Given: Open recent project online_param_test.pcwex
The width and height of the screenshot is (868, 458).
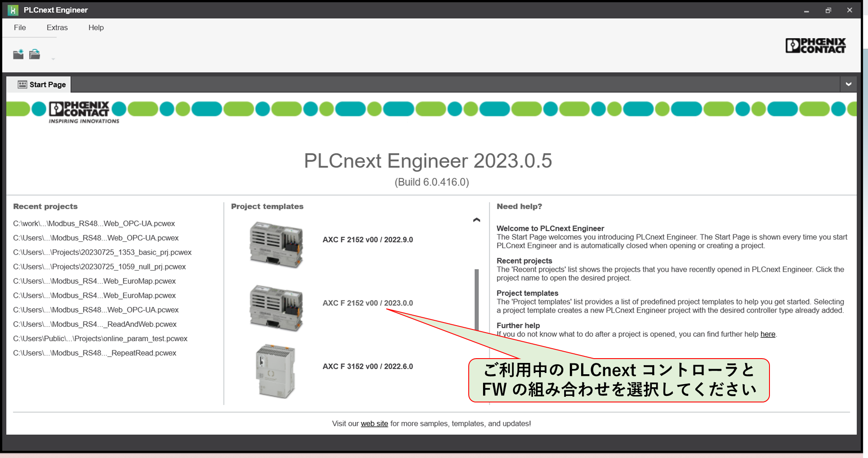Looking at the screenshot, I should pyautogui.click(x=100, y=338).
